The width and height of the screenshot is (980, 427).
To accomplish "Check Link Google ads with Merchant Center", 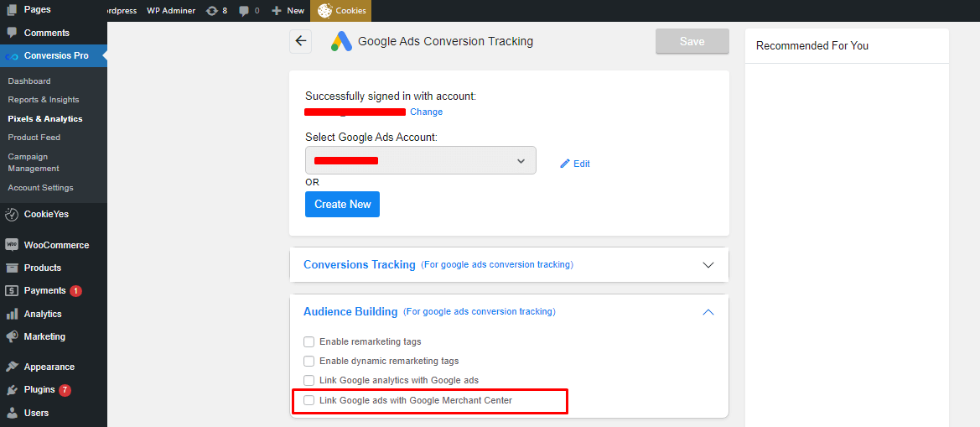I will point(309,400).
